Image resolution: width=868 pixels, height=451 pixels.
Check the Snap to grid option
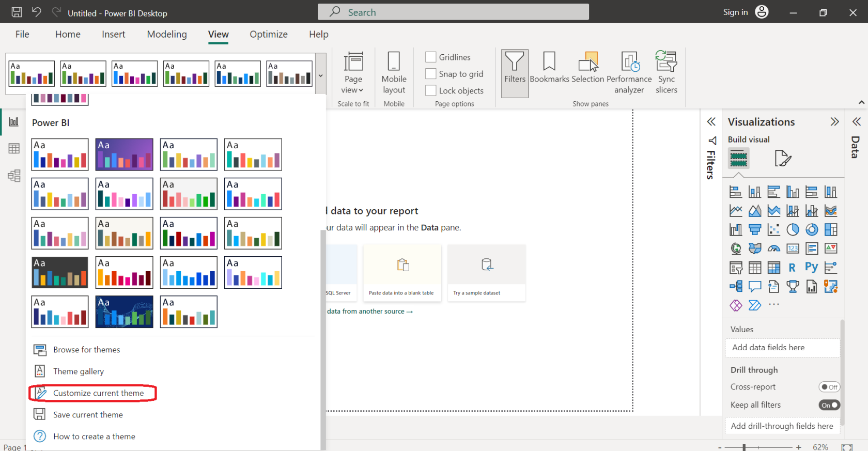tap(431, 74)
